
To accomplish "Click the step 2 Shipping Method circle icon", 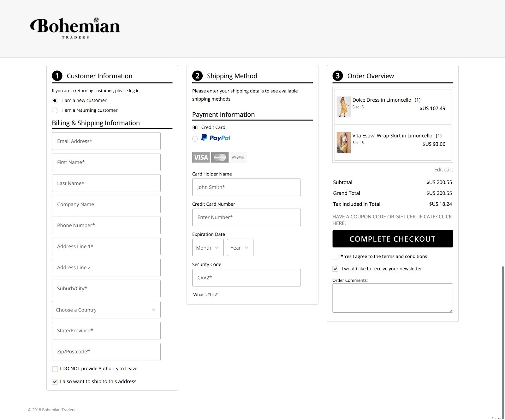I will pos(197,76).
